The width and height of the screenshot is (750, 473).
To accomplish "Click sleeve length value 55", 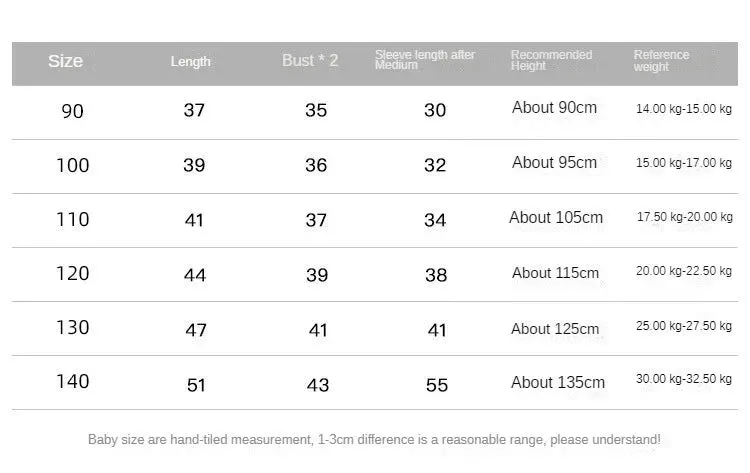I will 437,385.
